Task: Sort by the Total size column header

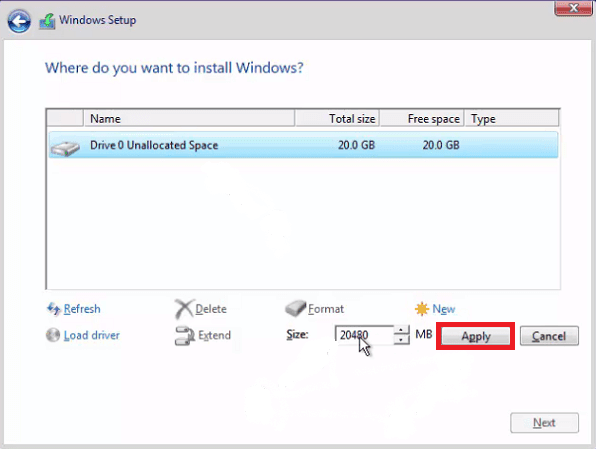Action: [337, 119]
